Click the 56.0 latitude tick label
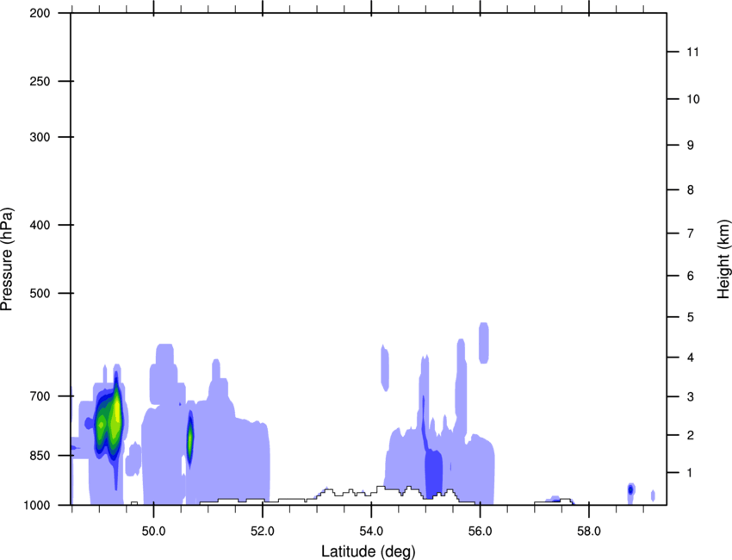 tap(480, 532)
